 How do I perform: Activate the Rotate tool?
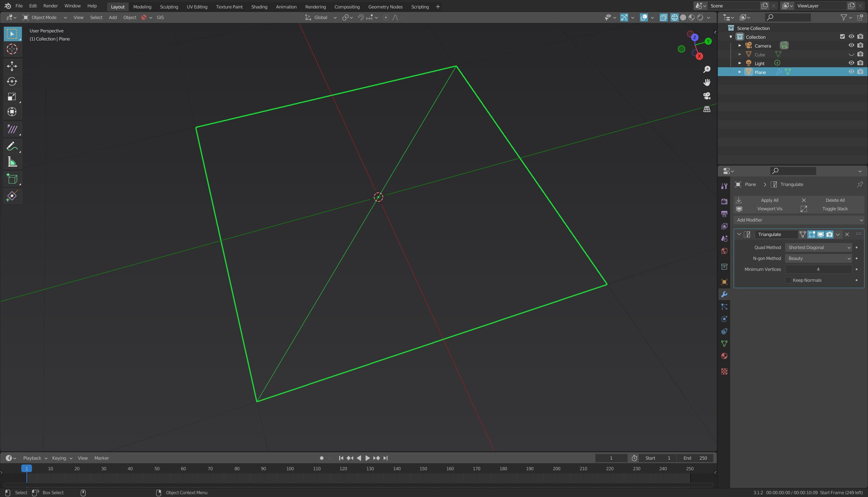pos(12,81)
